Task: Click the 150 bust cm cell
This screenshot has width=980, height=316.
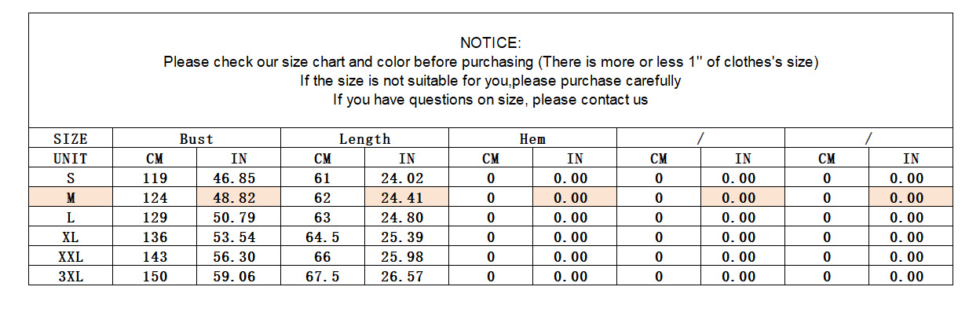Action: (155, 276)
